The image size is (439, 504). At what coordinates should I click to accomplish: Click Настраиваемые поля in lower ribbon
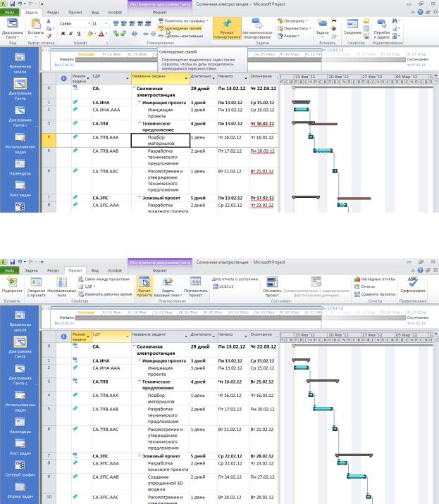pyautogui.click(x=61, y=286)
